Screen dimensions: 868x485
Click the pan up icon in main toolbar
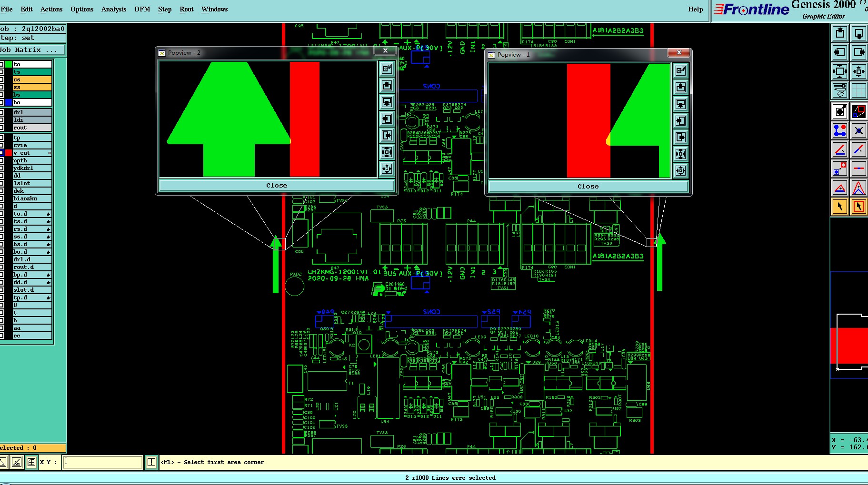[840, 33]
